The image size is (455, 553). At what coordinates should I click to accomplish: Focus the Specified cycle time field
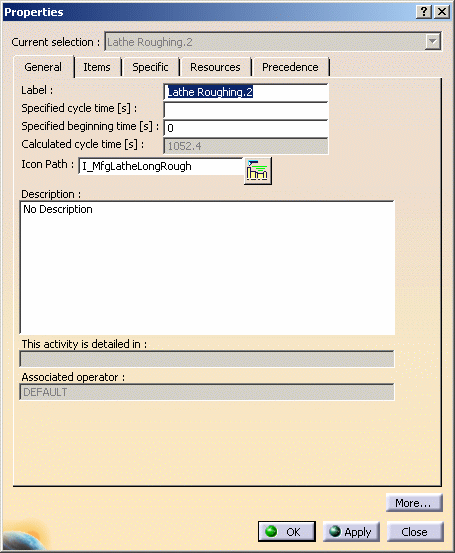pyautogui.click(x=246, y=110)
